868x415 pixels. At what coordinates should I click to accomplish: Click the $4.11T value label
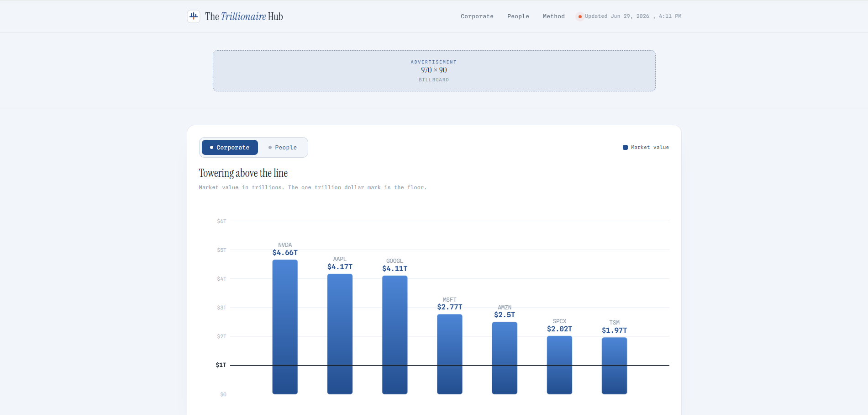[395, 269]
